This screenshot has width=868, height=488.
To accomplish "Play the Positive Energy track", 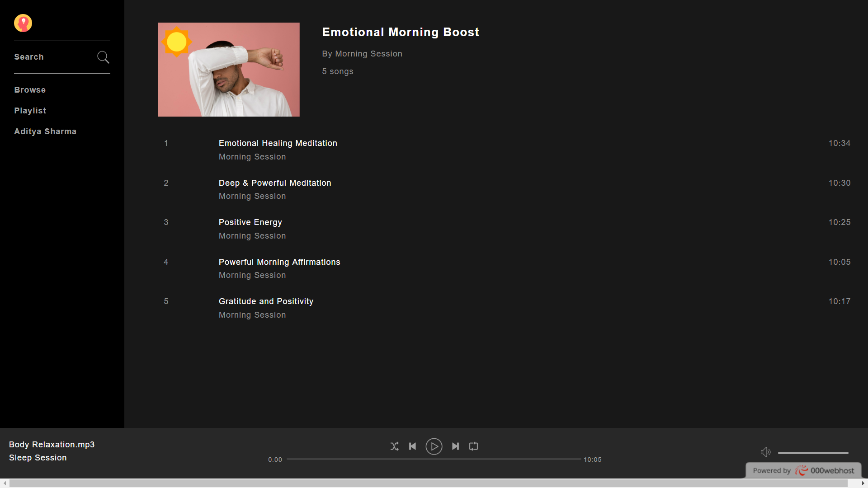I will (x=250, y=222).
